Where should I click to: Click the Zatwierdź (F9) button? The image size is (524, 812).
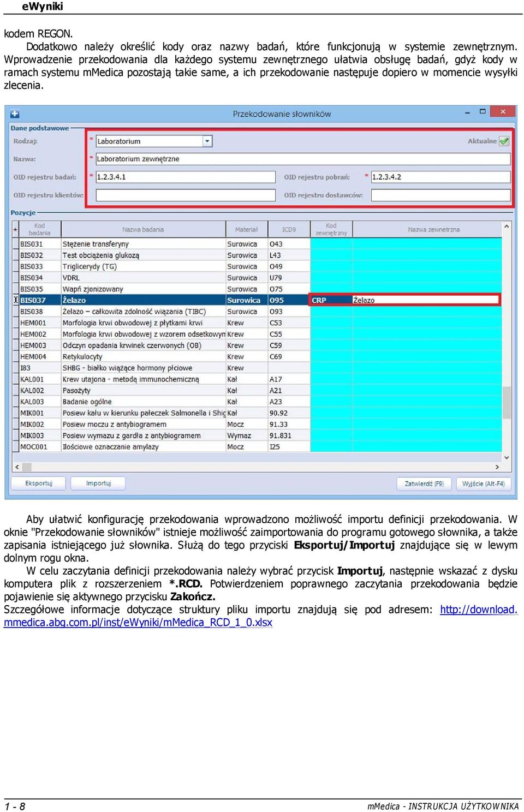pyautogui.click(x=424, y=483)
